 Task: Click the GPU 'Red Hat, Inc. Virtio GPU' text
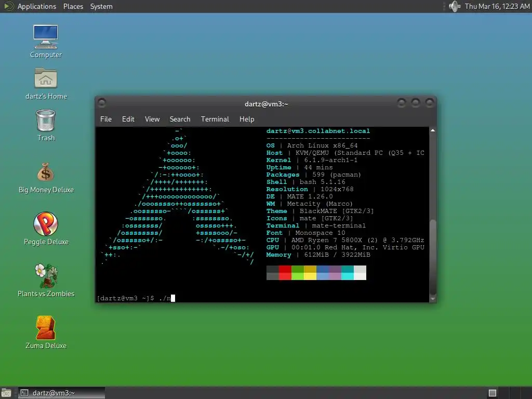[x=375, y=247]
